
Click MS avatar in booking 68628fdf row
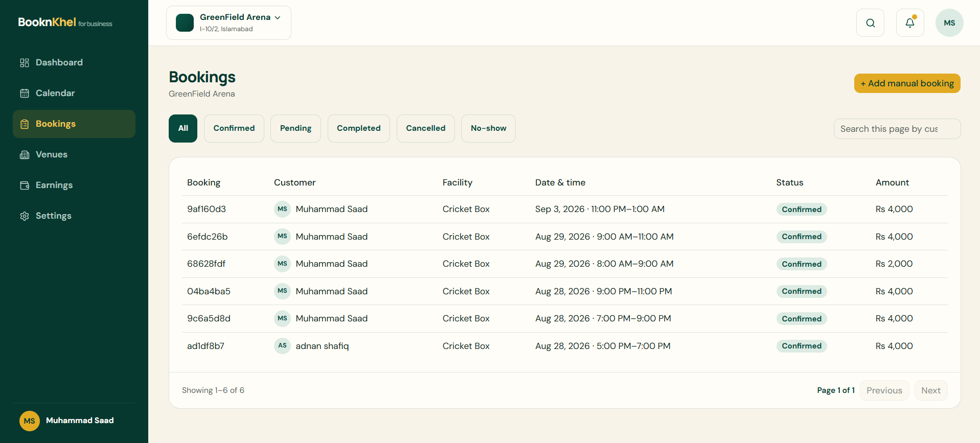pos(282,264)
